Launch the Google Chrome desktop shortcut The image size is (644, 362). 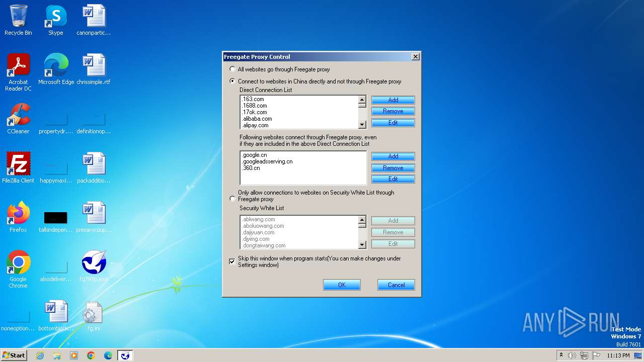click(18, 269)
